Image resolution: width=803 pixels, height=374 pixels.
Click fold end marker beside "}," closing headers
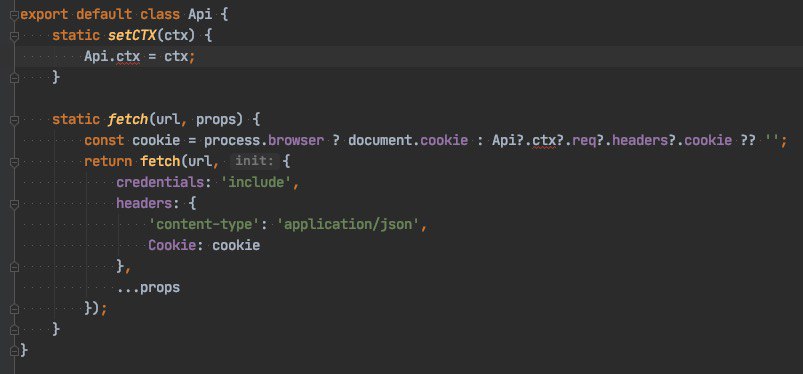point(14,267)
